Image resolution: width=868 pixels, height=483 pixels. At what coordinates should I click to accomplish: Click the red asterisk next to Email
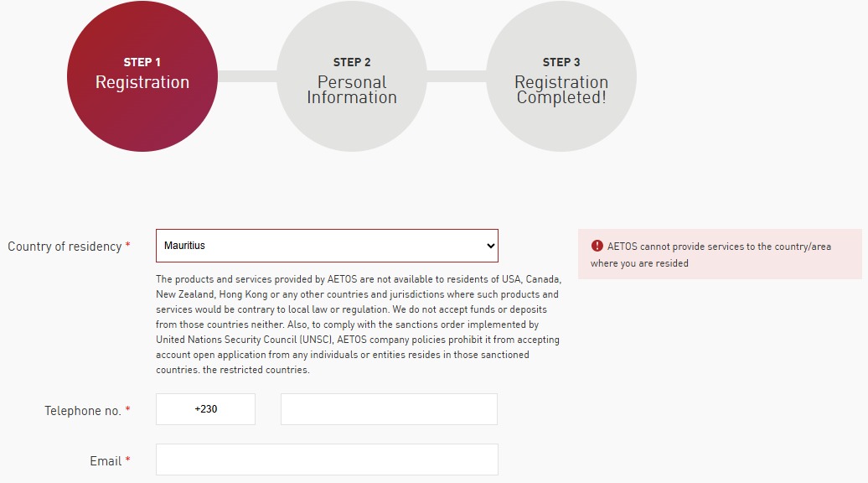coord(127,460)
